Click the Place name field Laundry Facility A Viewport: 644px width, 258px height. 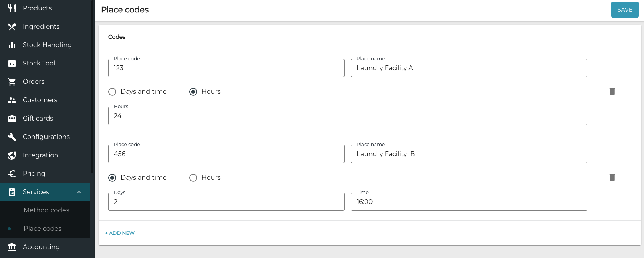[469, 68]
